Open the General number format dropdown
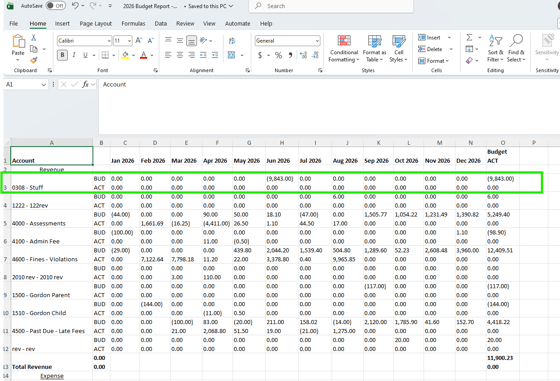The image size is (560, 381). coord(317,41)
